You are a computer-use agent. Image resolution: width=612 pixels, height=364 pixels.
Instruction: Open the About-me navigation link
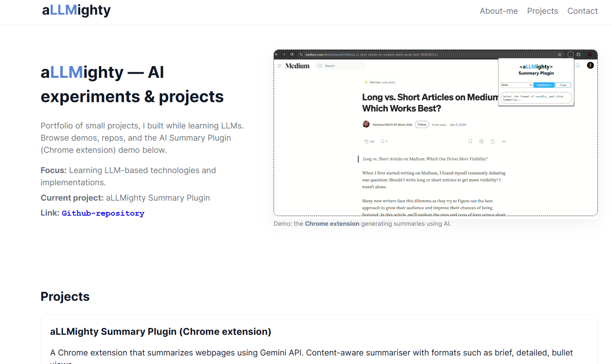pos(499,11)
